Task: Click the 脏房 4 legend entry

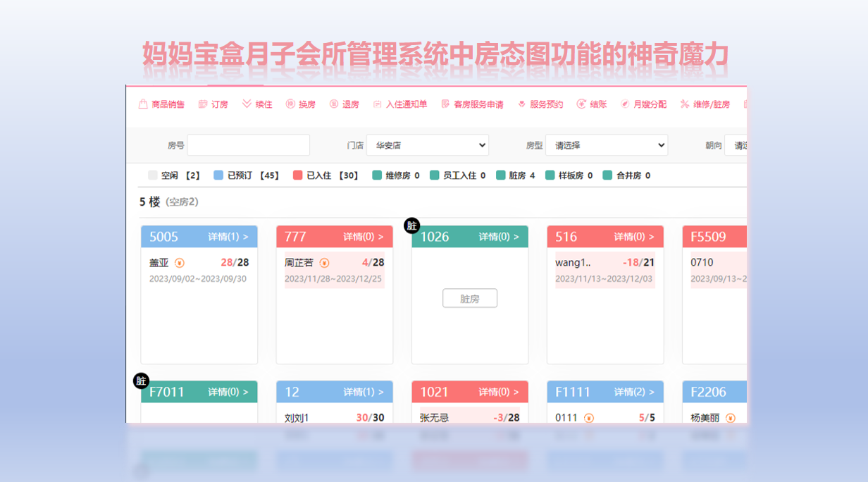Action: [516, 175]
